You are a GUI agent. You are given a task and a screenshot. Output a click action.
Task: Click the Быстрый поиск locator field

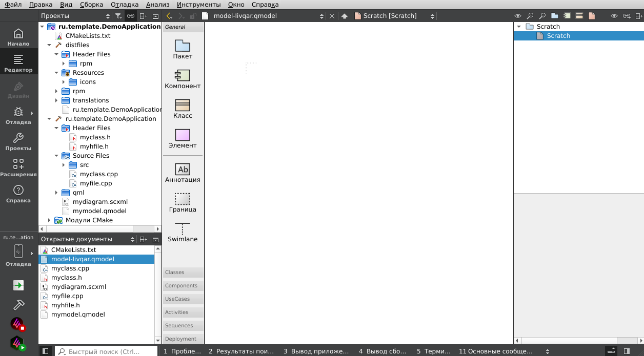click(106, 351)
